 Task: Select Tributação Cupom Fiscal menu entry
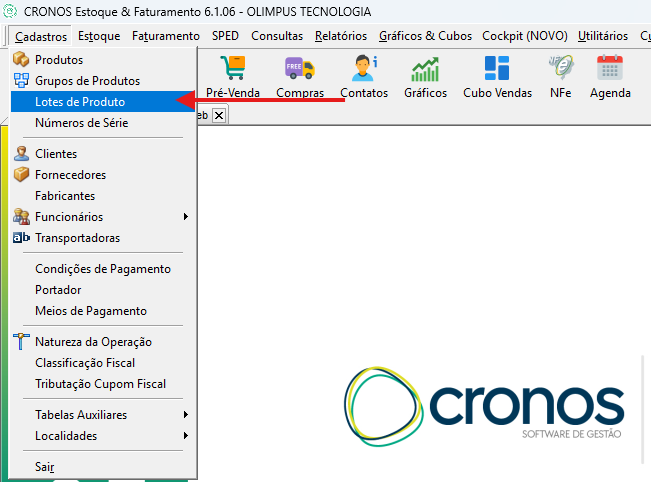(103, 384)
